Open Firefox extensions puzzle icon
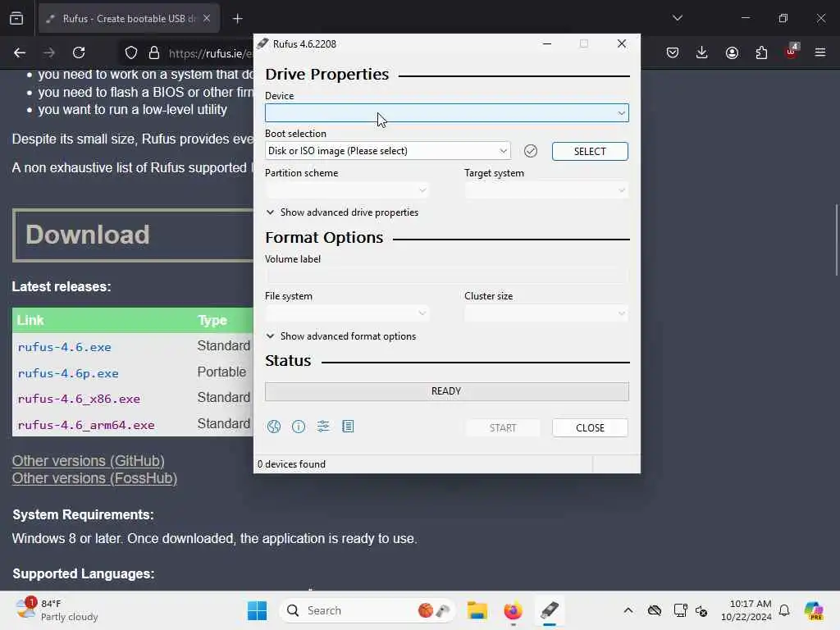The width and height of the screenshot is (840, 630). click(x=761, y=52)
